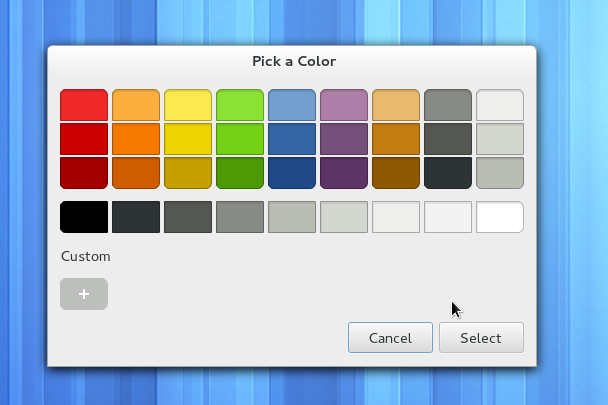Pick the pure black swatch
This screenshot has height=405, width=608.
[x=84, y=217]
